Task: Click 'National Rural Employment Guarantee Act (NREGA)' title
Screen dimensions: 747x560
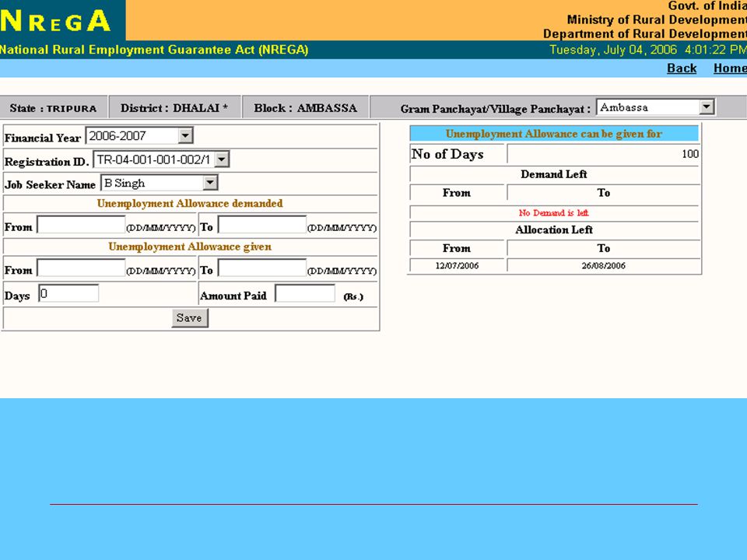Action: tap(154, 50)
